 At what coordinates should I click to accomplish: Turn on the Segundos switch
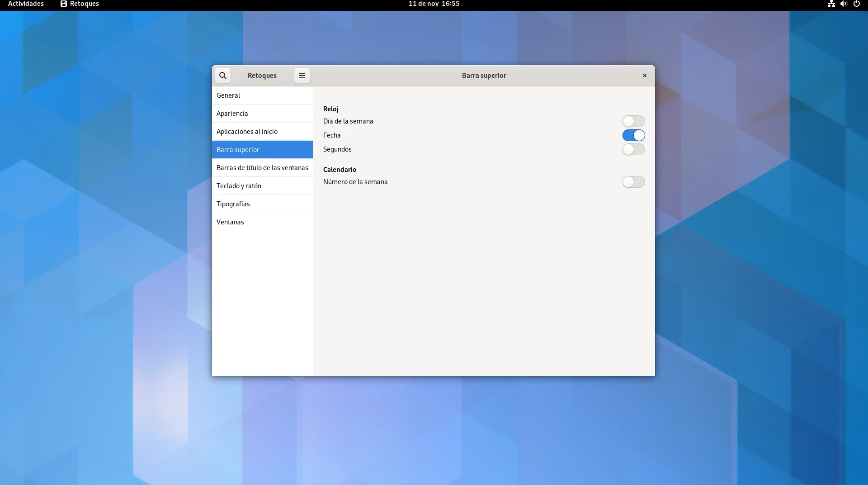click(x=633, y=149)
